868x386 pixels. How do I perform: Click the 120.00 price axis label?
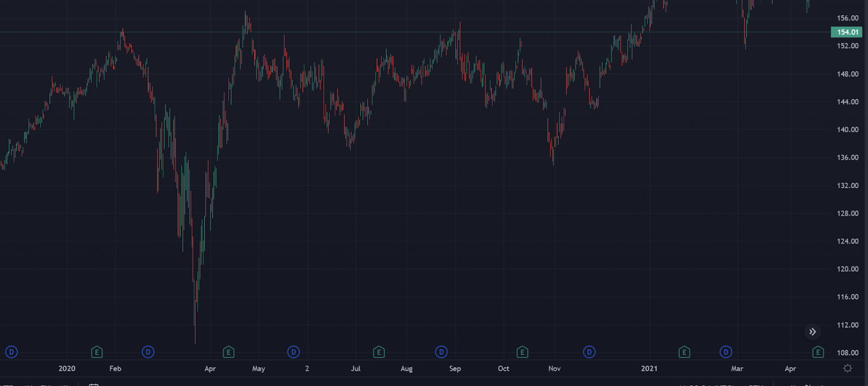coord(847,269)
